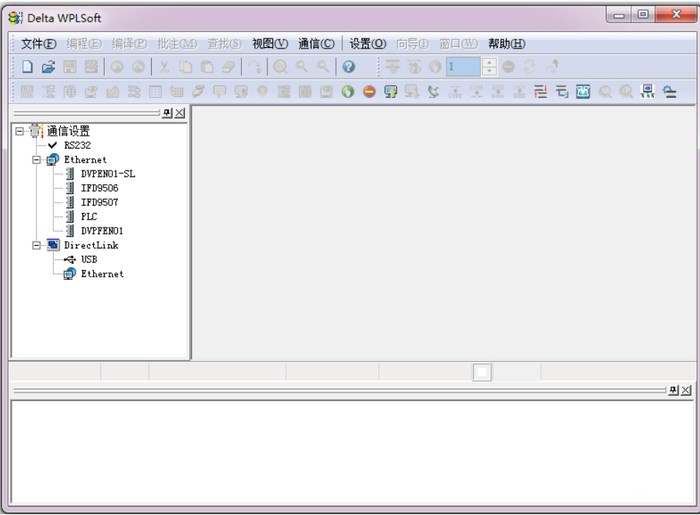Click the satellite dish communication icon
This screenshot has height=515, width=700.
pyautogui.click(x=433, y=92)
